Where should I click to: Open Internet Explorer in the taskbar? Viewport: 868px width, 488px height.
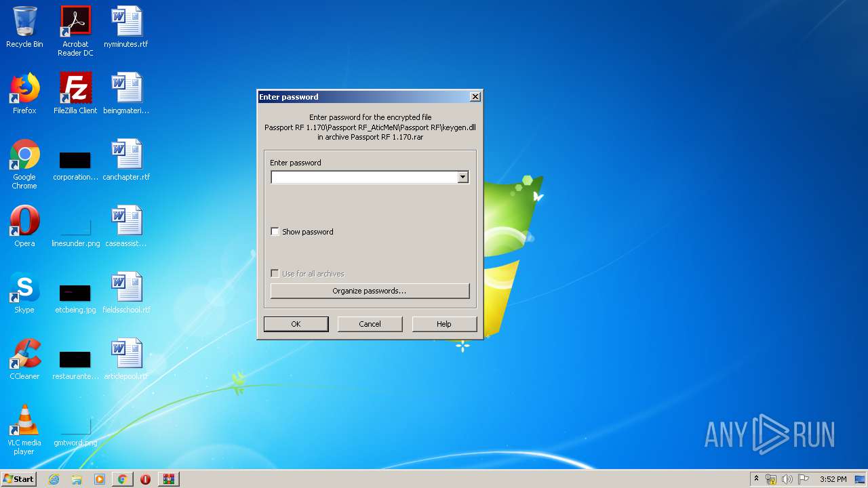point(54,479)
